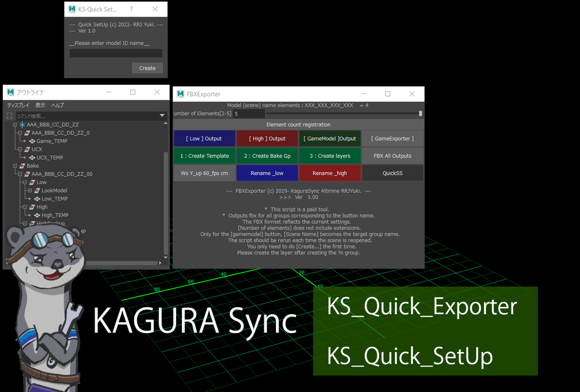Click the Maya logo icon on the outliner title bar

(10, 92)
